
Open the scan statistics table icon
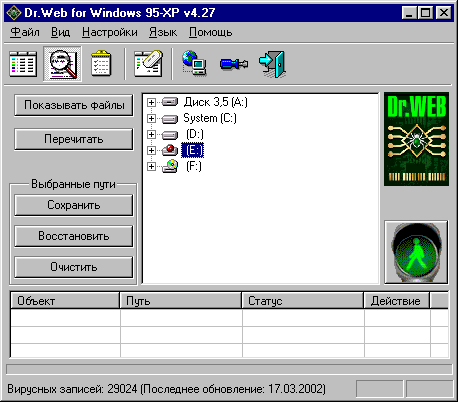(23, 64)
